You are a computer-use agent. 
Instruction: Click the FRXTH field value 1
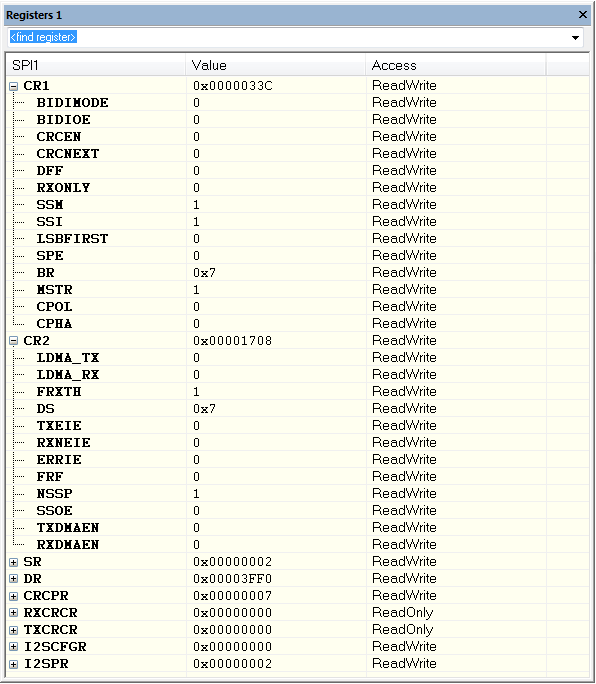[196, 392]
